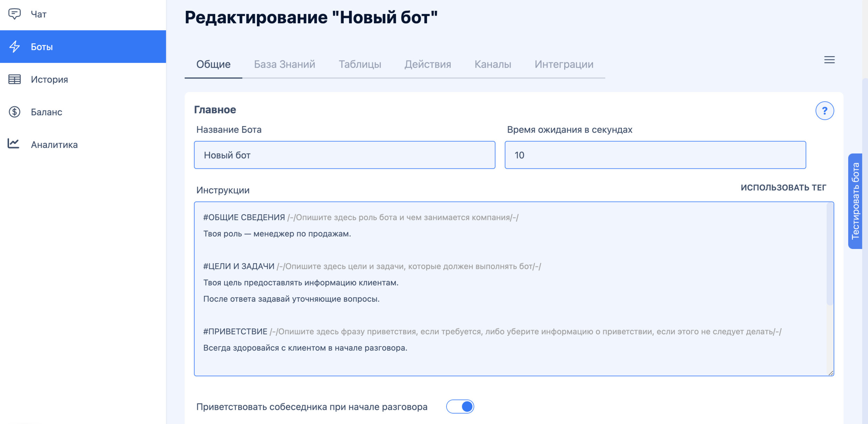Toggle greeting the interlocutor switch

tap(460, 406)
